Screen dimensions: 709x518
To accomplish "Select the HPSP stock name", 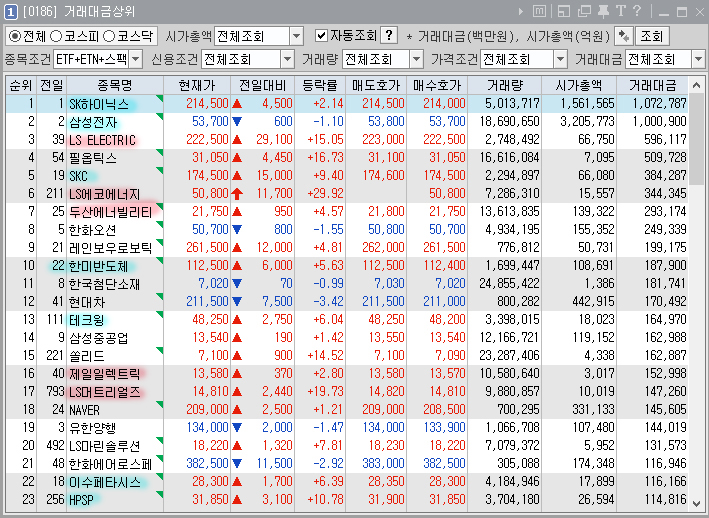I will point(81,500).
